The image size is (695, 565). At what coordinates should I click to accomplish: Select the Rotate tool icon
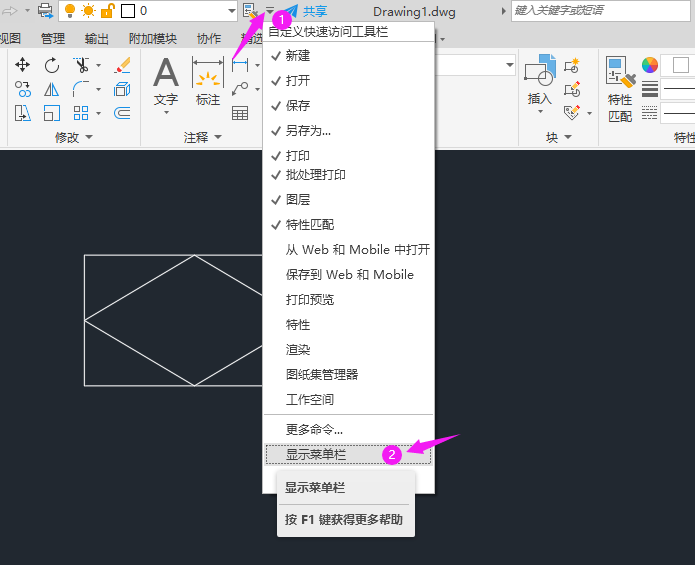pos(52,65)
